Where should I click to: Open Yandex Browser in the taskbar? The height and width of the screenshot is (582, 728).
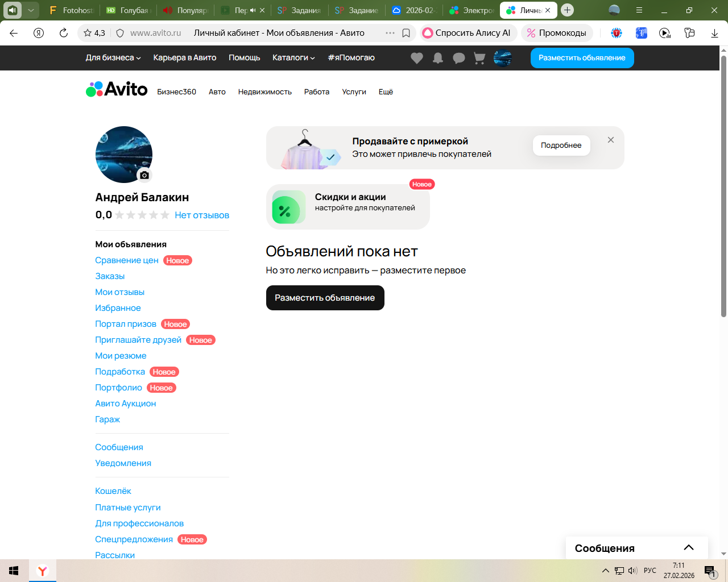click(x=43, y=571)
